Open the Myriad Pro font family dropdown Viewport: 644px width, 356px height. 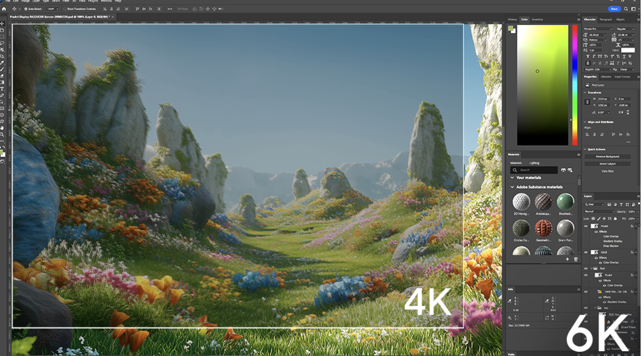[x=598, y=29]
